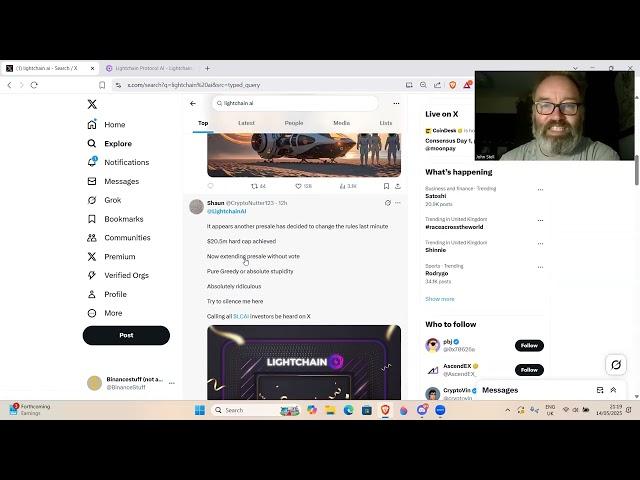Open a new browser tab
The image size is (640, 480).
point(207,68)
